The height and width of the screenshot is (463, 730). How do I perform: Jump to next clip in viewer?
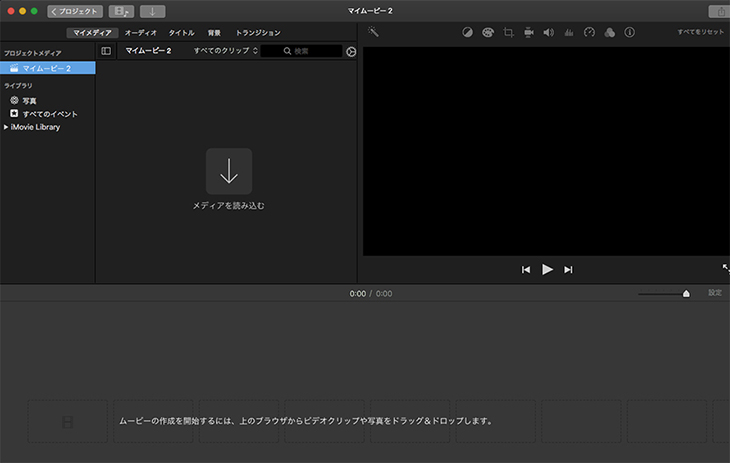click(x=568, y=270)
